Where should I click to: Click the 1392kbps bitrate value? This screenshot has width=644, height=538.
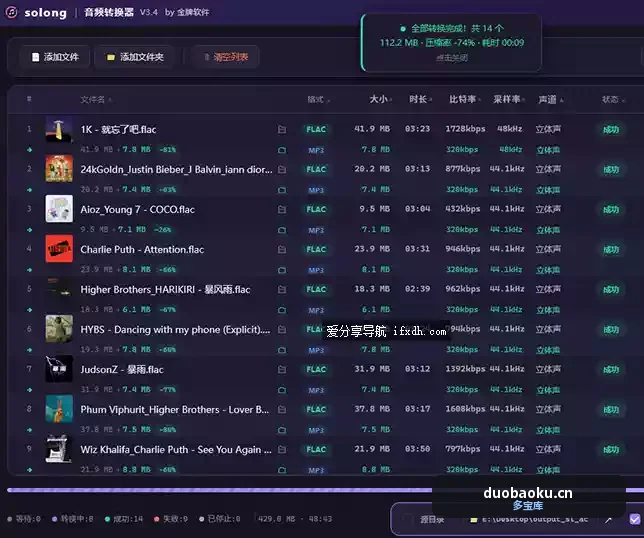click(465, 369)
